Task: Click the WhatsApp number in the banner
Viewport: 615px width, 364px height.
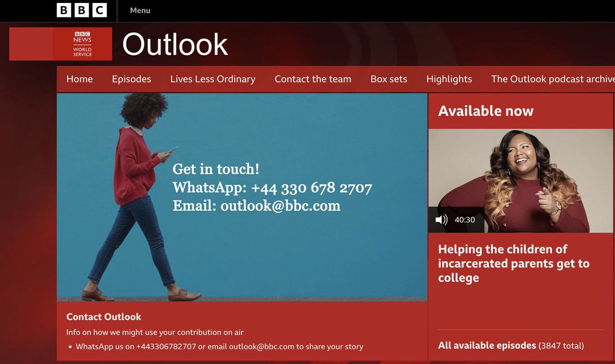Action: [311, 187]
